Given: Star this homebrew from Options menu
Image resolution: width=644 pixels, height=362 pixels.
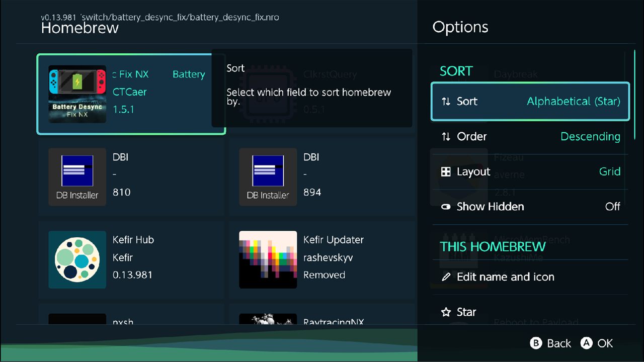Looking at the screenshot, I should pyautogui.click(x=530, y=312).
